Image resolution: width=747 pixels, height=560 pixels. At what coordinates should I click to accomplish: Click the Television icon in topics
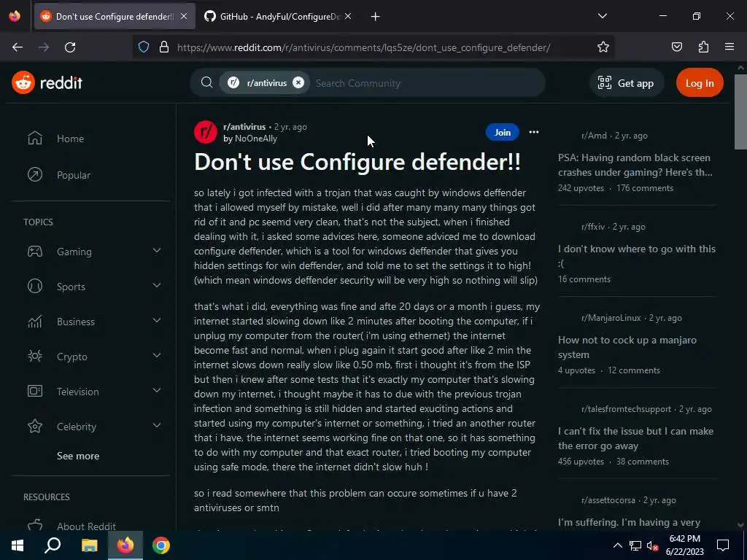tap(35, 392)
